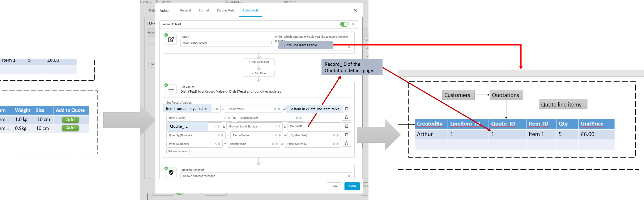Close the Action dialog with the X
Screen dimensions: 644x200
pyautogui.click(x=355, y=10)
